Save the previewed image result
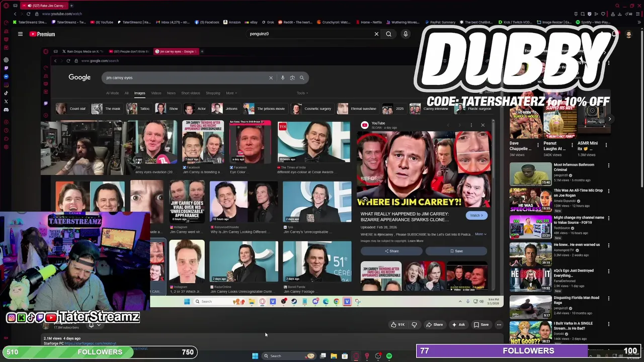644x362 pixels. [x=456, y=251]
